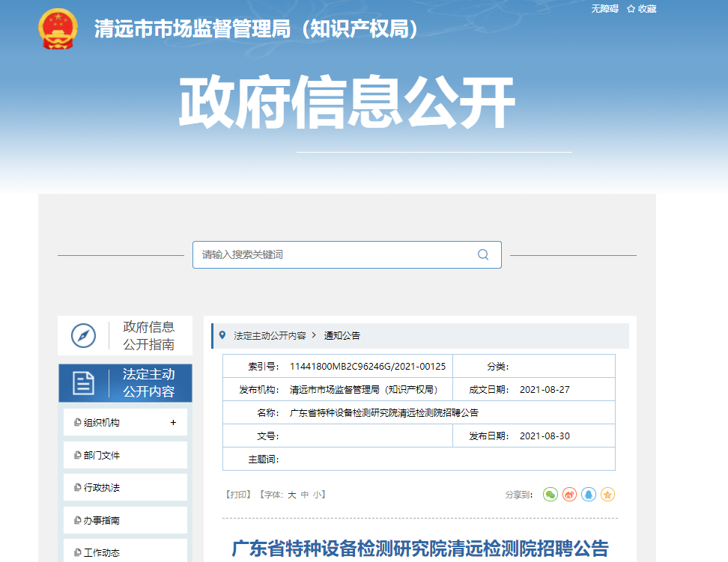Share via WeChat icon
This screenshot has width=728, height=562.
coord(550,495)
